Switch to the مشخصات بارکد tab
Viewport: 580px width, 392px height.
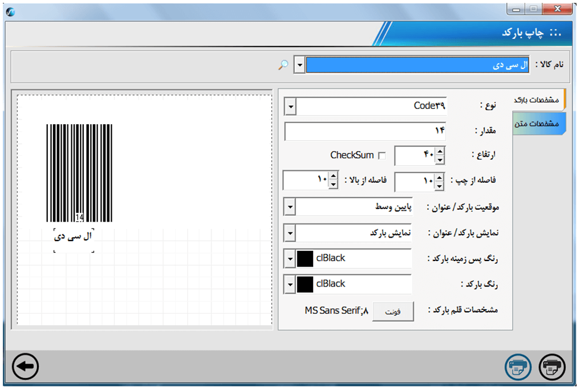point(538,100)
